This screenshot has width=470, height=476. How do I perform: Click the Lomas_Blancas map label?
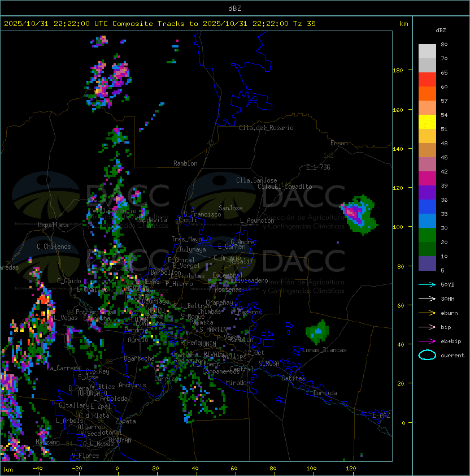[324, 350]
